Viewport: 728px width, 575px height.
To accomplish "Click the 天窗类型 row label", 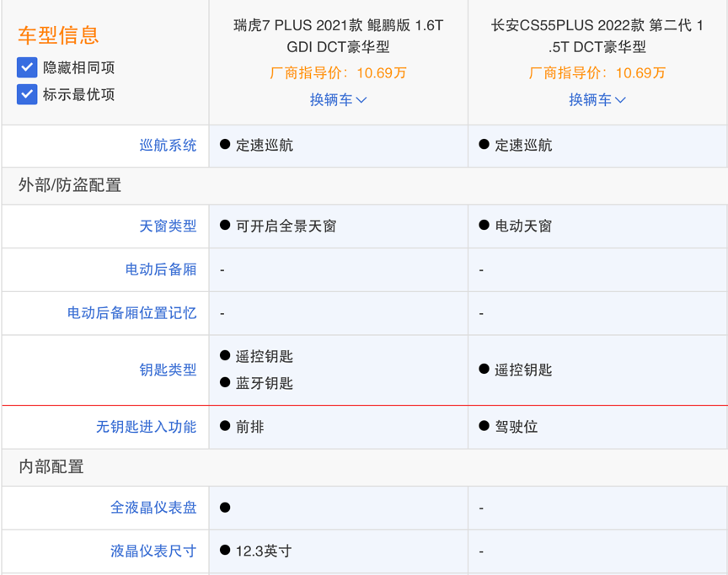I will [x=168, y=226].
